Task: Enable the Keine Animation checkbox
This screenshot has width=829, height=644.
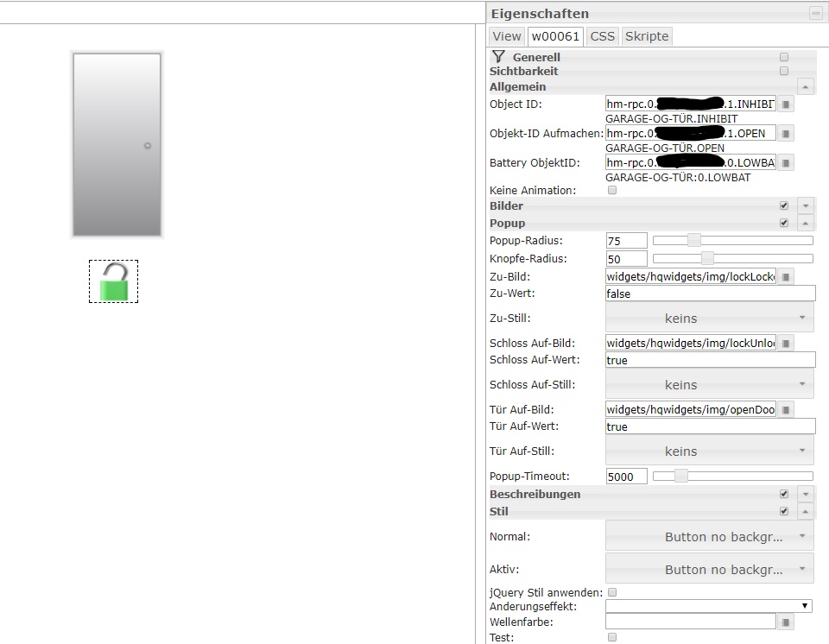Action: click(612, 190)
